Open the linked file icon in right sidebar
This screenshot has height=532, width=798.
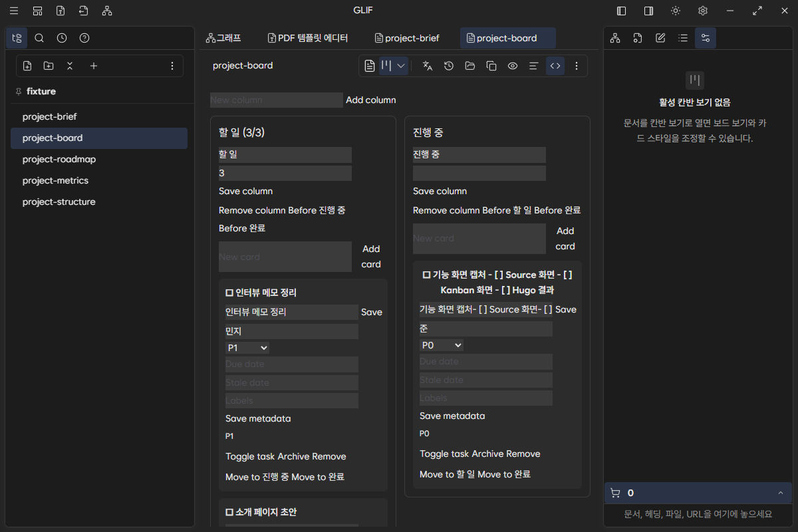pos(638,38)
